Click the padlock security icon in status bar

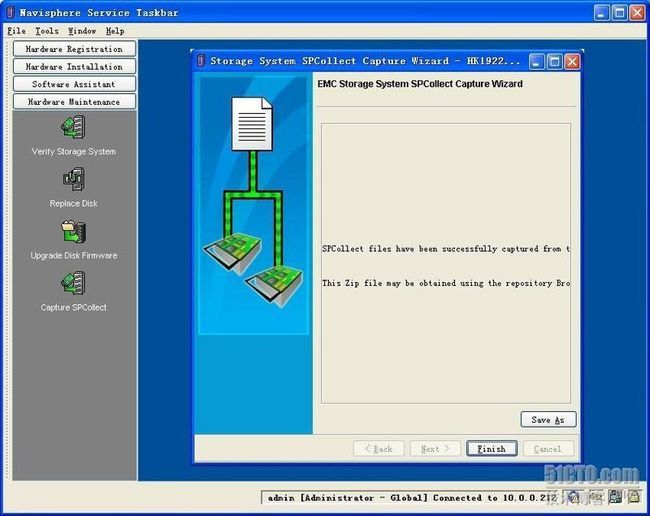[634, 497]
